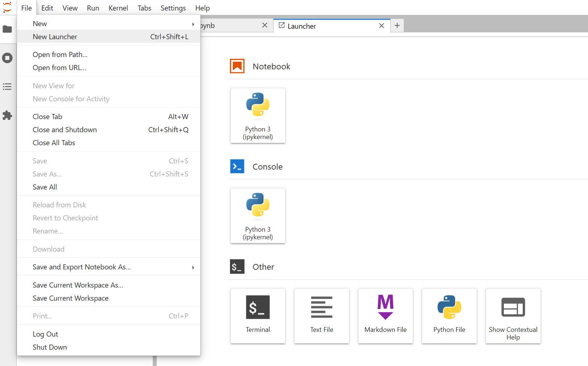Launch Python 3 notebook from Notebook section
Viewport: 588px width, 366px height.
pyautogui.click(x=258, y=115)
